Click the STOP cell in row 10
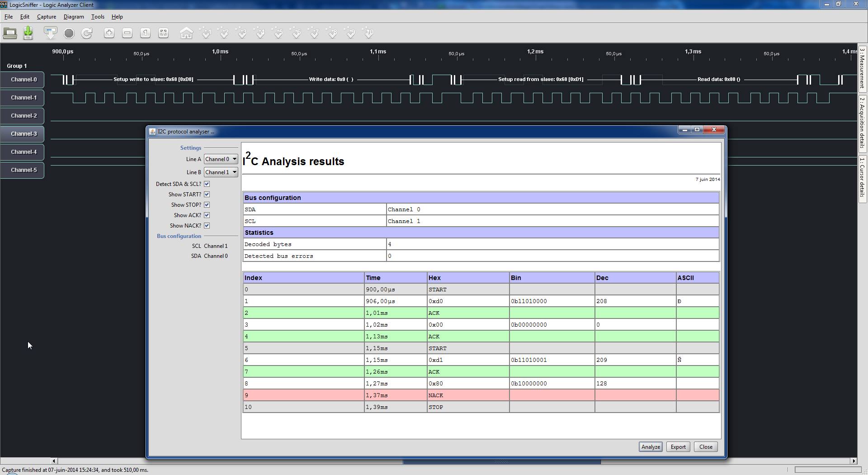Screen dimensions: 868x475 click(468, 407)
